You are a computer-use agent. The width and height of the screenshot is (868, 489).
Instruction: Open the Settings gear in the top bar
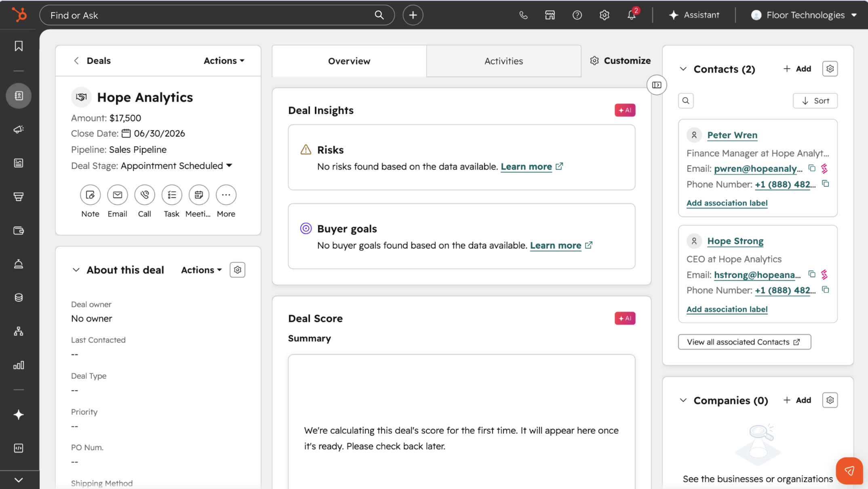click(604, 15)
